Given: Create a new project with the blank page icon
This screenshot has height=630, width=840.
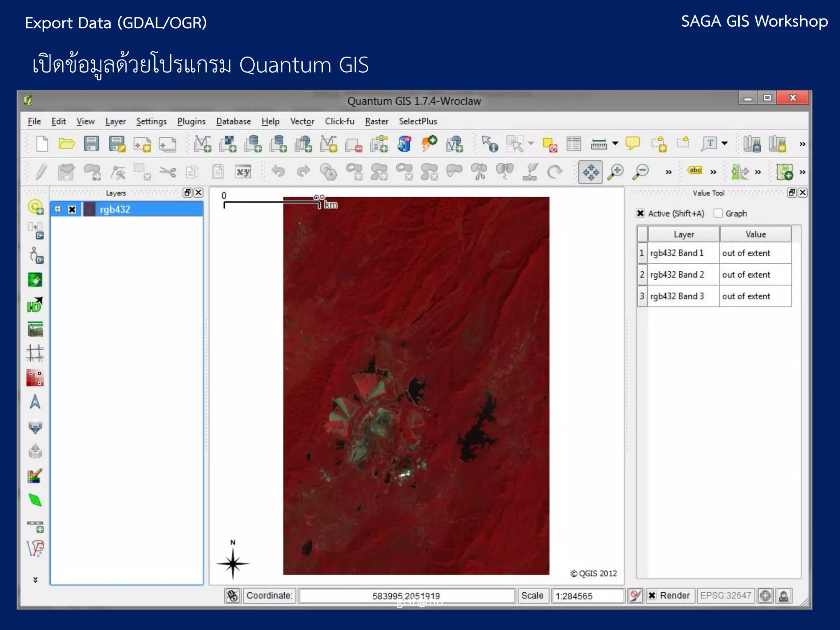Looking at the screenshot, I should tap(42, 144).
